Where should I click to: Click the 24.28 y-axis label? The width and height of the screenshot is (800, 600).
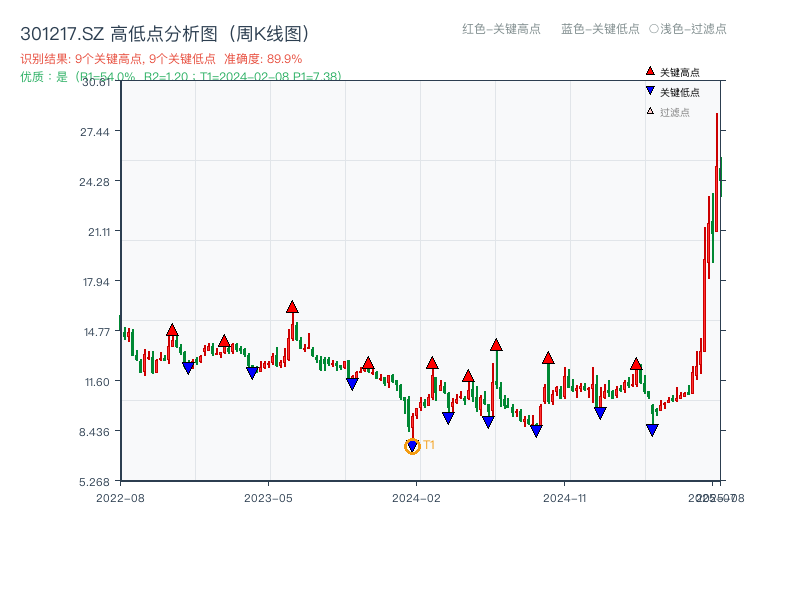(x=94, y=182)
